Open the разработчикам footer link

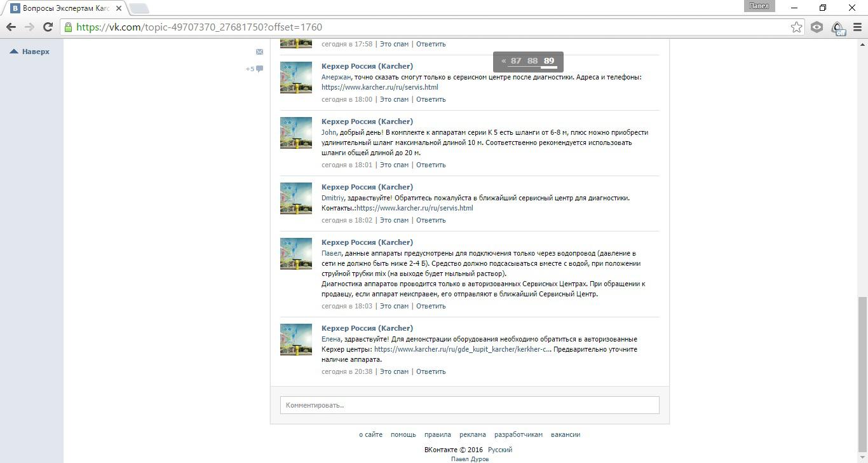(519, 434)
